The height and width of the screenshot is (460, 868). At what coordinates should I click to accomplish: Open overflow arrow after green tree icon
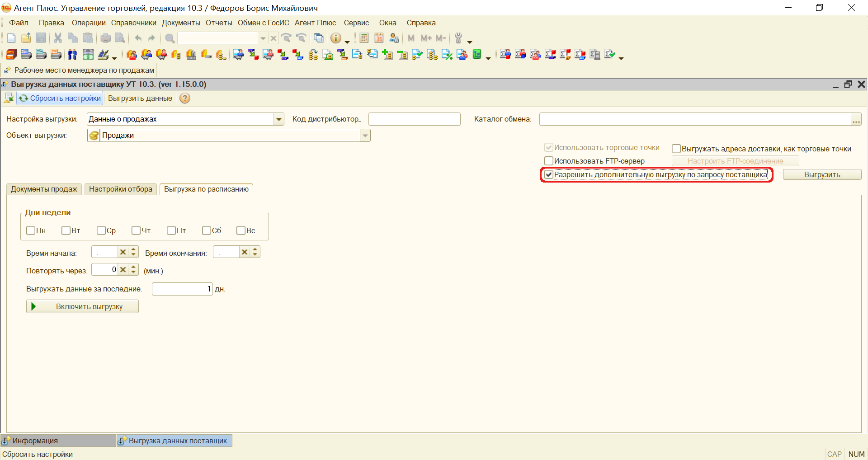click(x=488, y=58)
